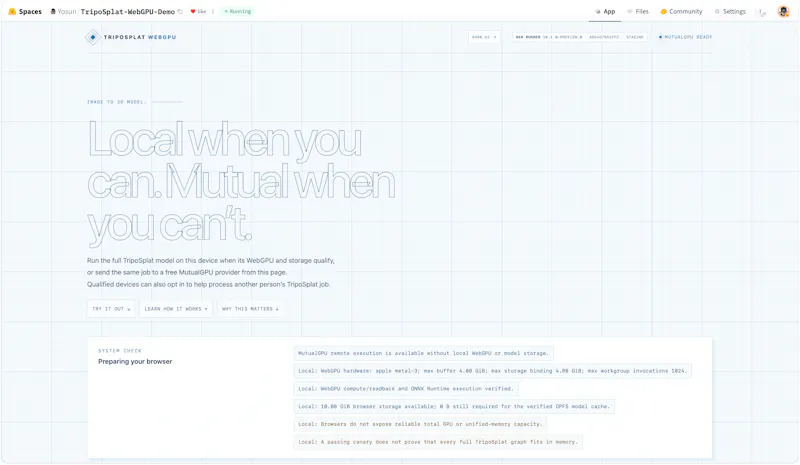Click the Preparing your browser text
Viewport: 800px width, 465px height.
tap(135, 361)
